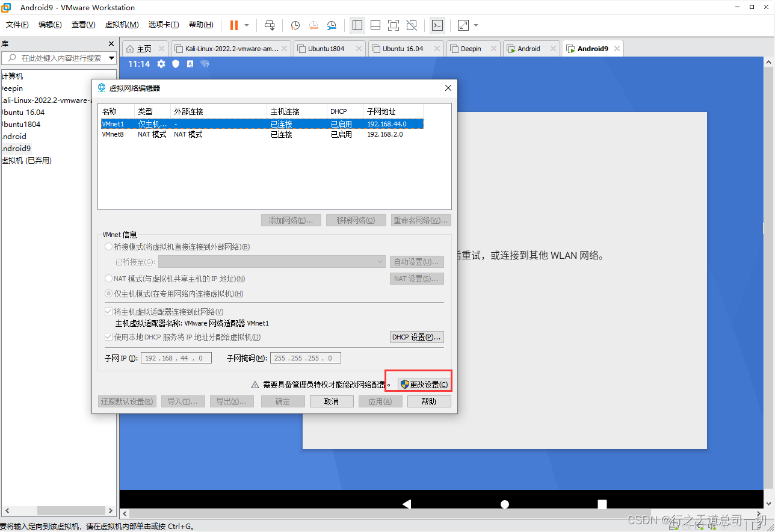The image size is (775, 532).
Task: Click the search magnifier icon in library
Action: click(11, 58)
